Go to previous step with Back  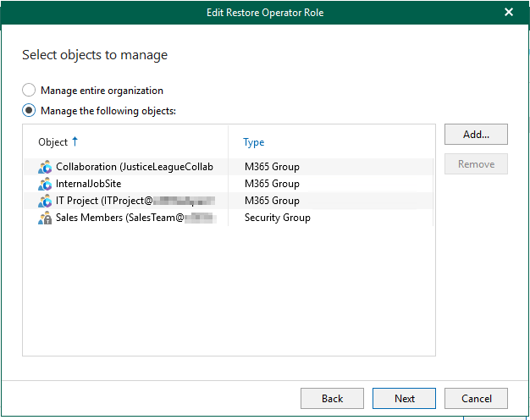point(333,398)
